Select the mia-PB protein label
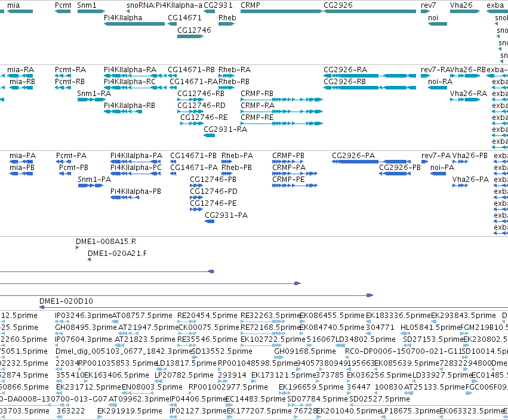 [x=22, y=168]
